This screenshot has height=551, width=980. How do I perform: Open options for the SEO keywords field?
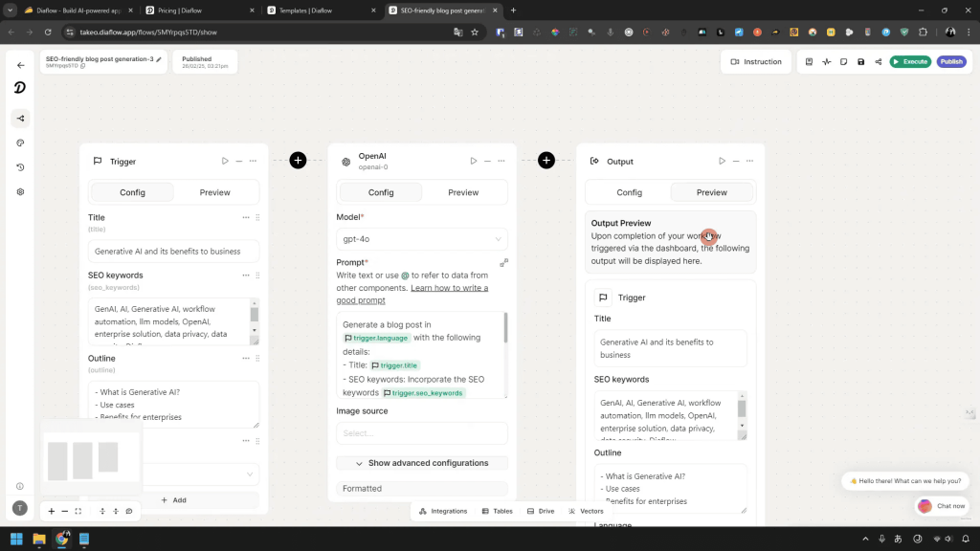click(x=246, y=275)
